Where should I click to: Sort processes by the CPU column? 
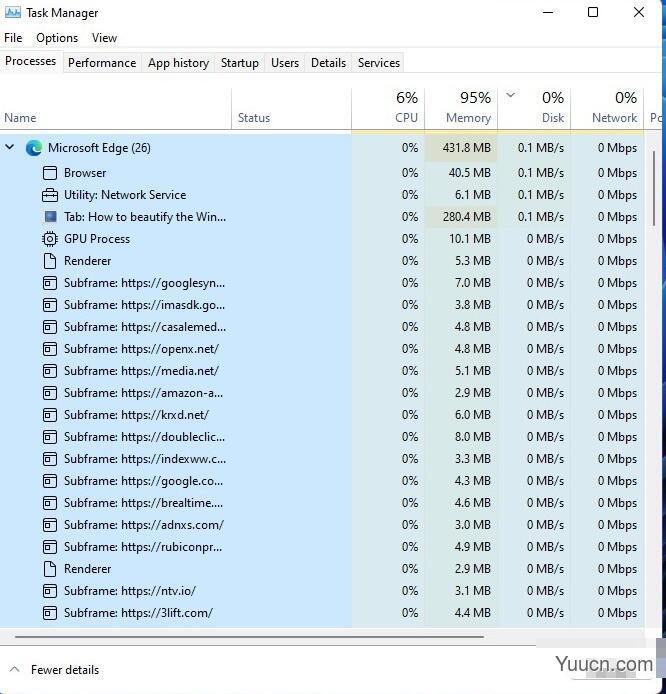(388, 109)
